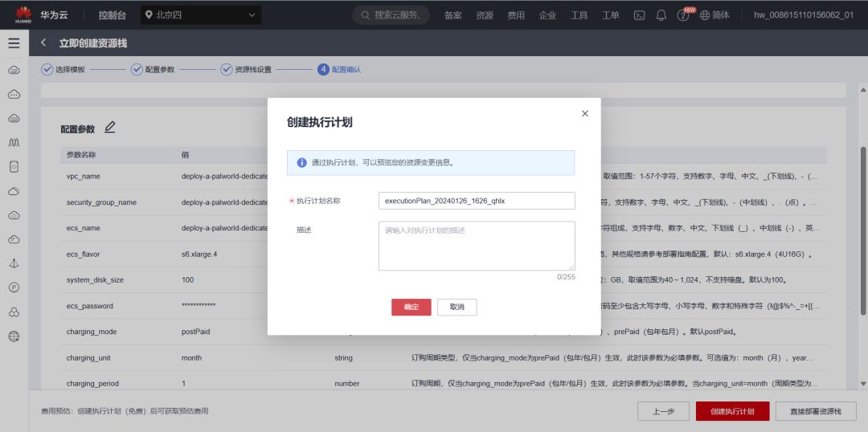
Task: Click the 直接部署资源栈 button
Action: coord(816,412)
